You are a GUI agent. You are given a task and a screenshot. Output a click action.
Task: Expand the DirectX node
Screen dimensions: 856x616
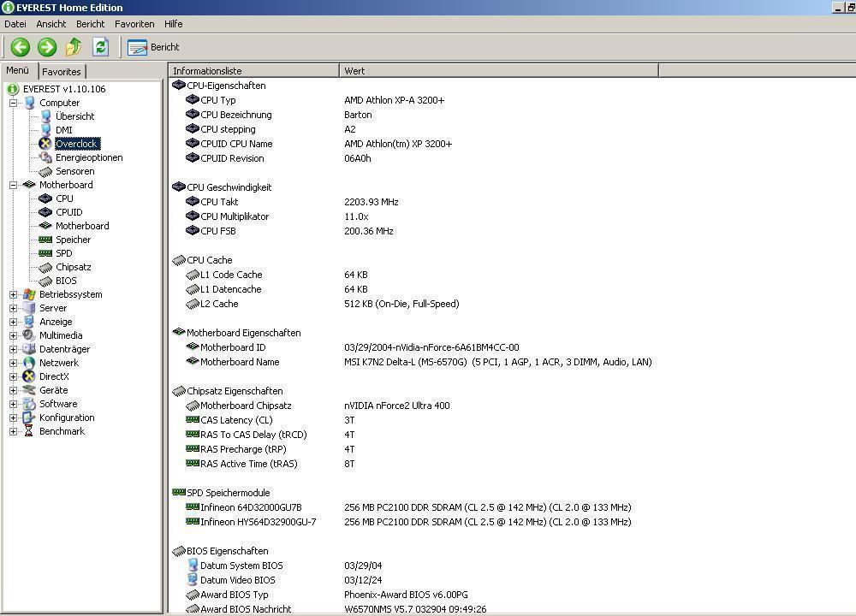[13, 376]
